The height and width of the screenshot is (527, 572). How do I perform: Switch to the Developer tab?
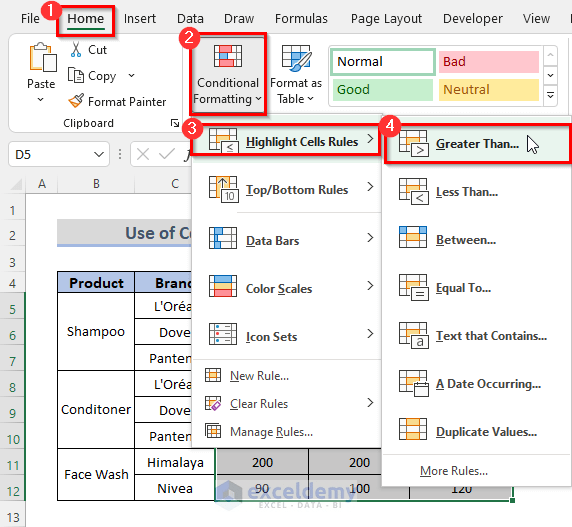coord(473,19)
